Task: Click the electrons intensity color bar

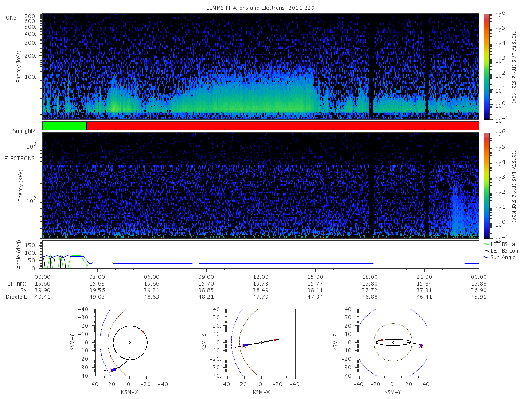Action: point(486,185)
